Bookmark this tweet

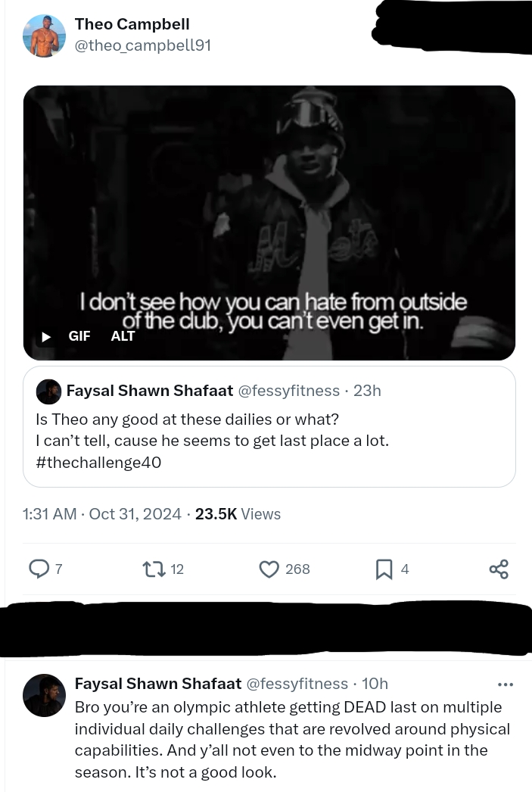[384, 569]
